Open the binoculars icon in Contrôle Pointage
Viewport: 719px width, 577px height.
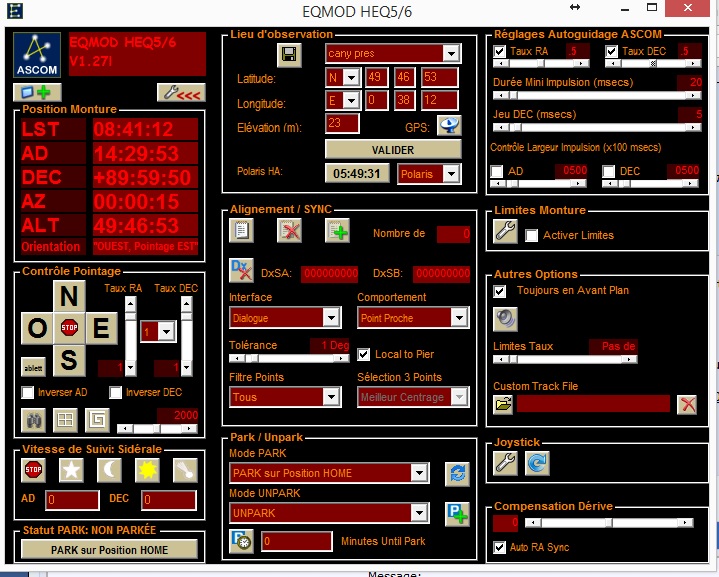click(34, 420)
